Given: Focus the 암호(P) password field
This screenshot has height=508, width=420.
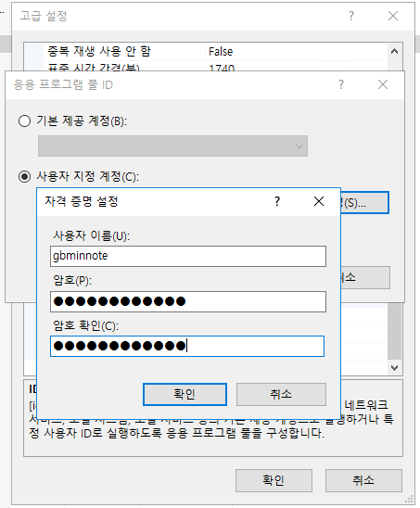Looking at the screenshot, I should (x=188, y=301).
